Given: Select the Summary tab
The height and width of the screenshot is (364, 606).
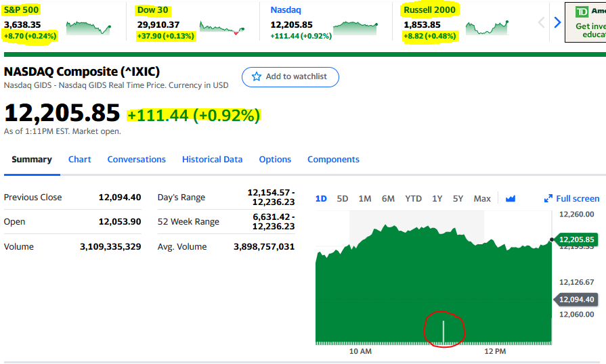Looking at the screenshot, I should coord(32,160).
